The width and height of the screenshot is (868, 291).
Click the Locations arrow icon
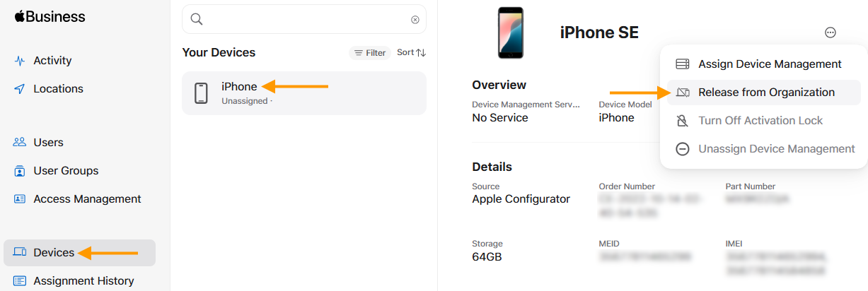(20, 89)
